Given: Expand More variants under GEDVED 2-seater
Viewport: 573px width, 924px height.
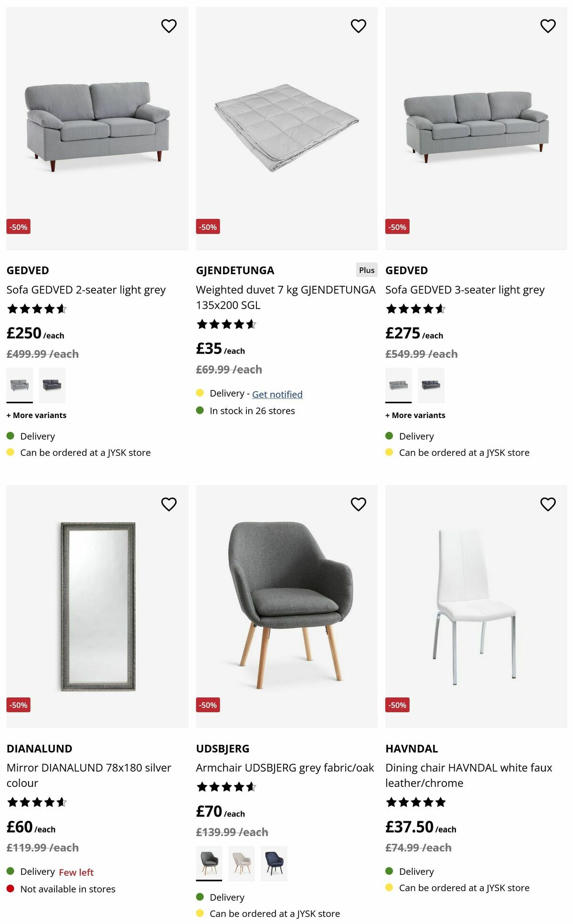Looking at the screenshot, I should [x=37, y=415].
